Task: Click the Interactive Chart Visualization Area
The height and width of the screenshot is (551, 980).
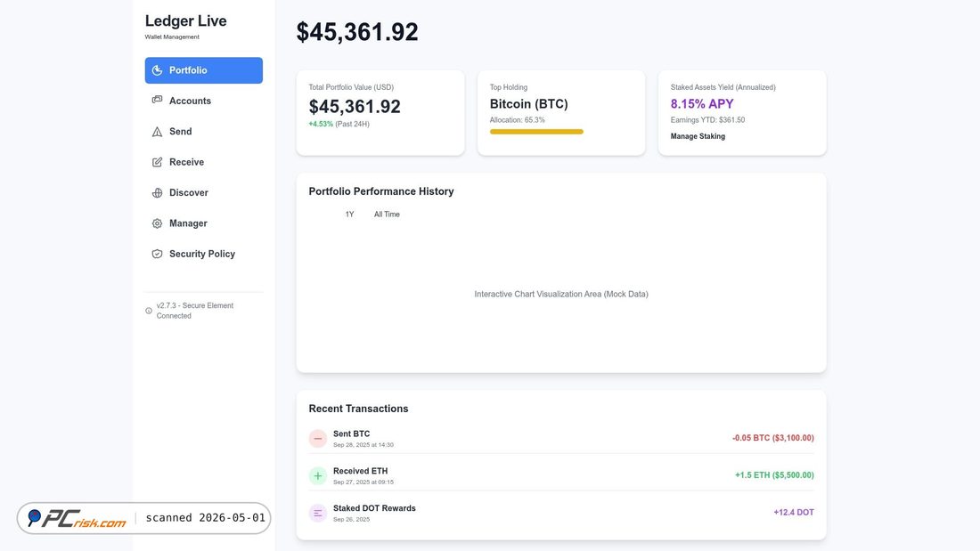Action: tap(561, 294)
